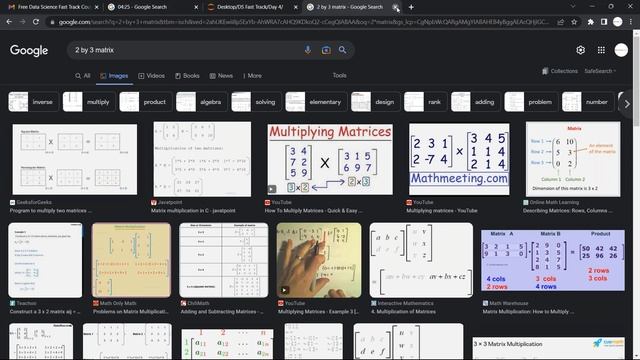Viewport: 640px width, 360px height.
Task: Open Google settings gear
Action: 580,50
